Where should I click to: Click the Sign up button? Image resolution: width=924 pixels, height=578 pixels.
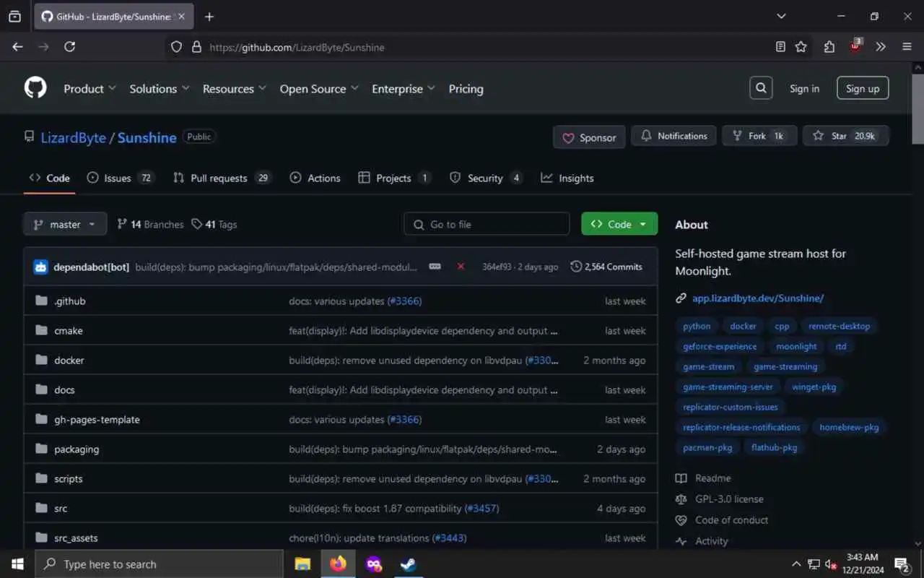coord(863,88)
